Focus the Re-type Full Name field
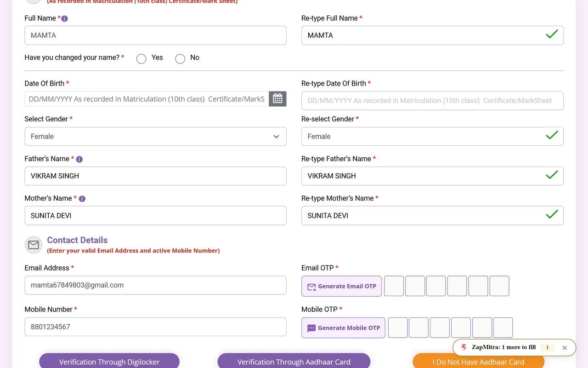Viewport: 588px width, 368px height. 432,35
